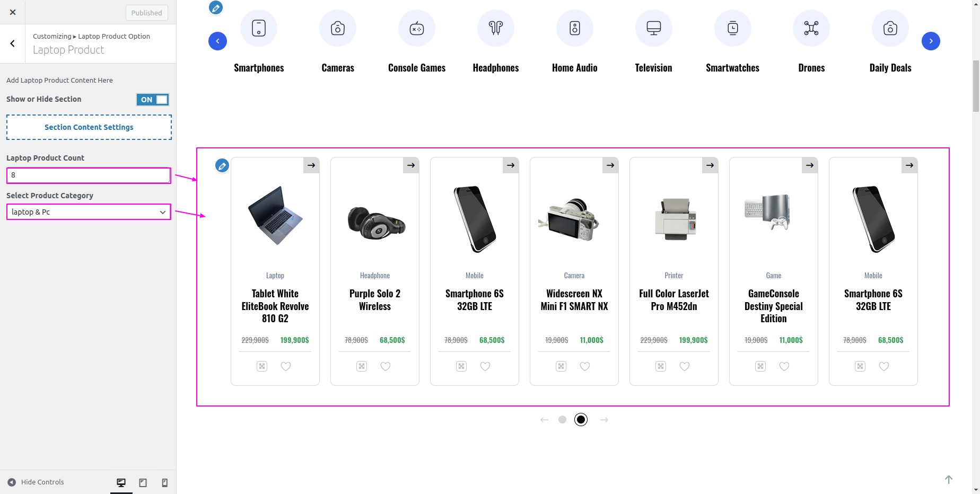The image size is (980, 494).
Task: Open the Television category link
Action: point(654,68)
